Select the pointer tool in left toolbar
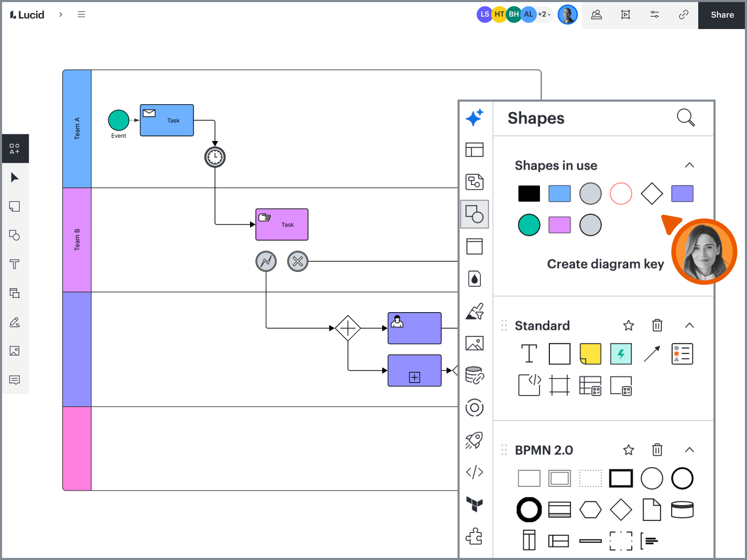 coord(15,178)
